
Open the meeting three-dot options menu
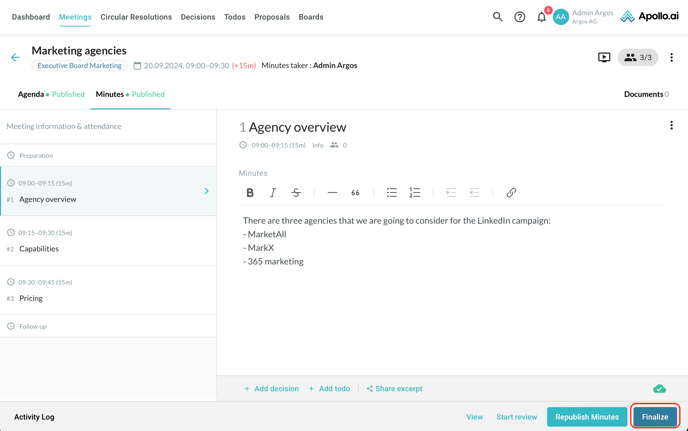(671, 58)
